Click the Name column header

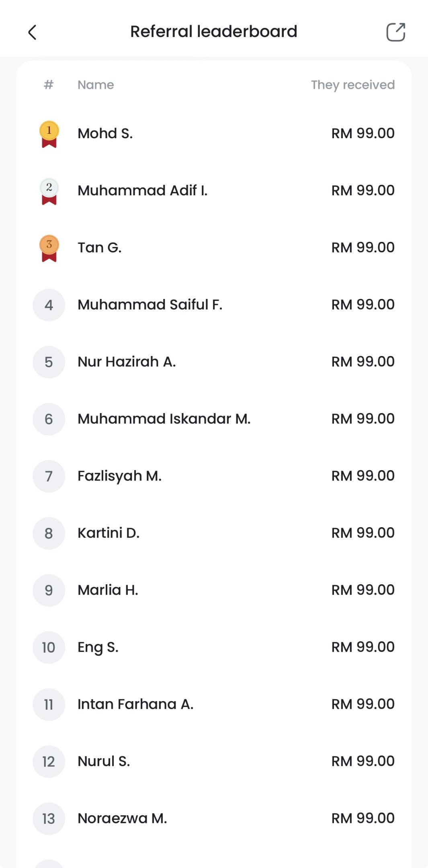pyautogui.click(x=96, y=85)
